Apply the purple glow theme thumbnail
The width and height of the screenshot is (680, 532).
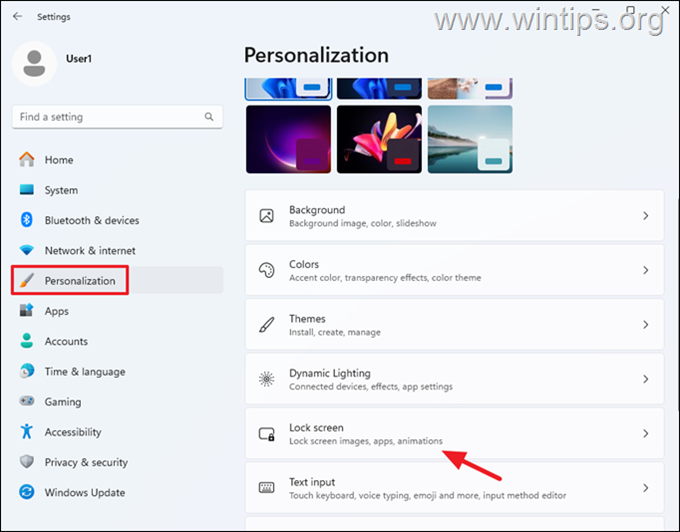pyautogui.click(x=288, y=139)
